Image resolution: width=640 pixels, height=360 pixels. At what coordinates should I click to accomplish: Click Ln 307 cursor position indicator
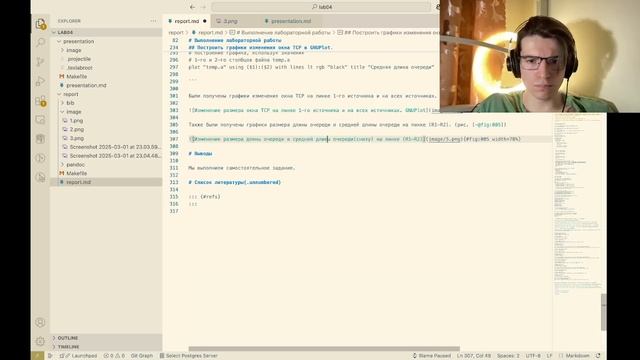474,356
